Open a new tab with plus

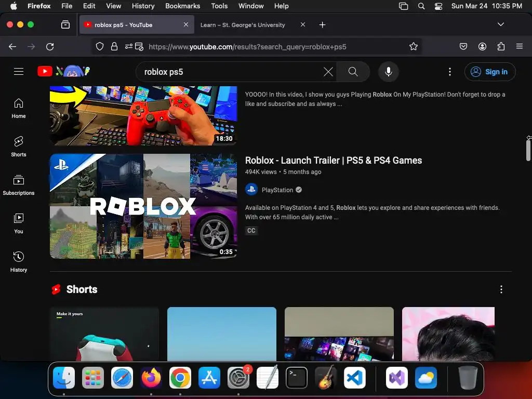coord(322,25)
